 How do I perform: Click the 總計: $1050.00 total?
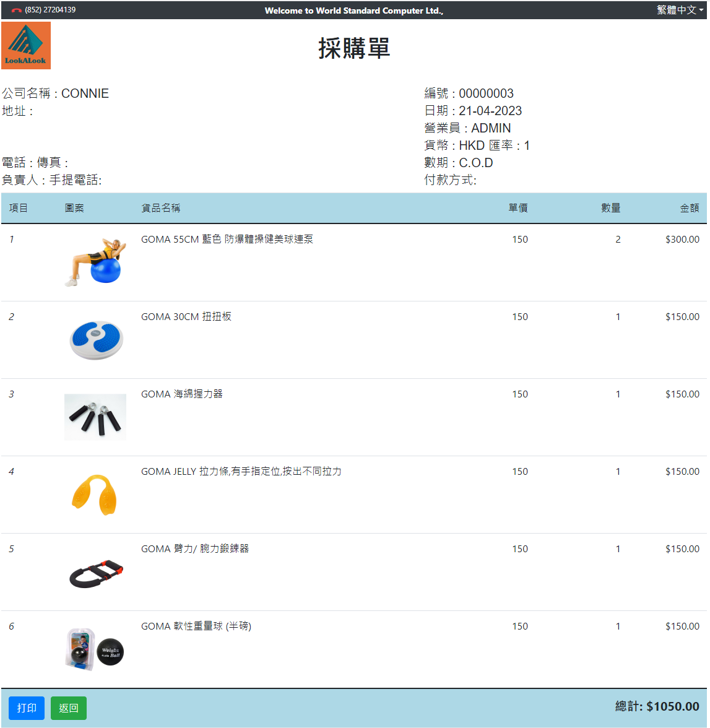tap(657, 706)
